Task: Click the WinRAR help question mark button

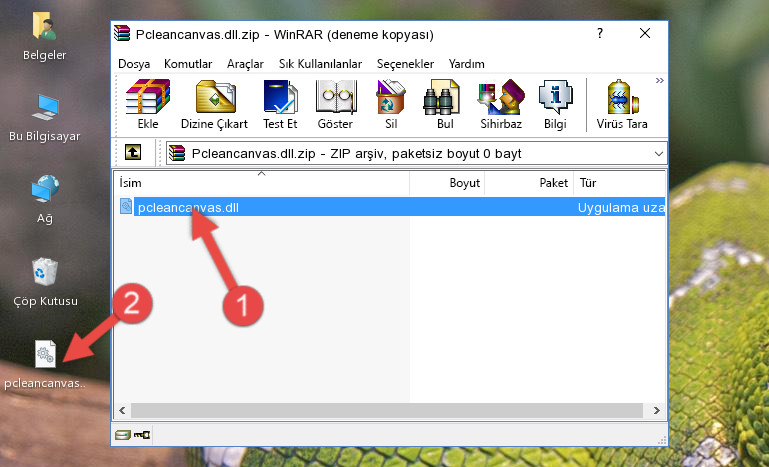Action: 599,33
